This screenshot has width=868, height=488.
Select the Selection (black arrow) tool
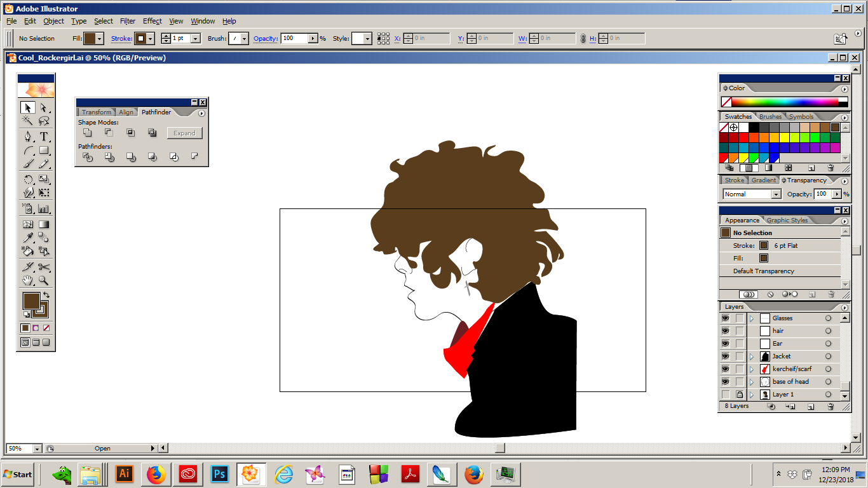tap(28, 108)
